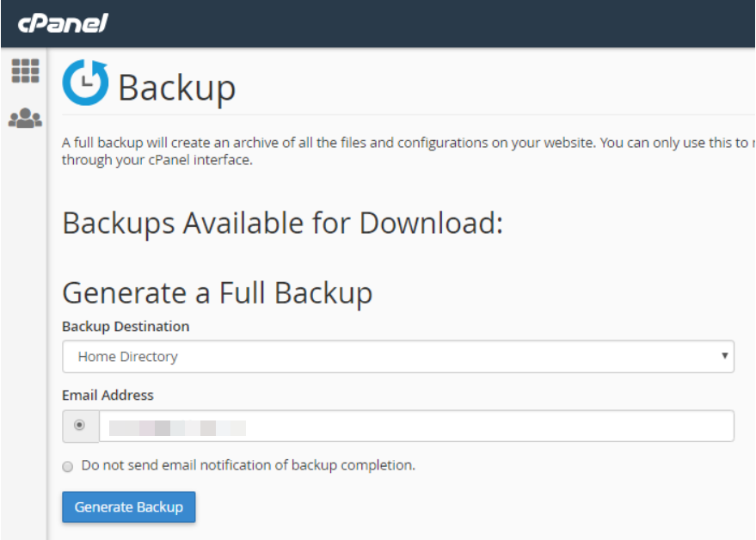The width and height of the screenshot is (756, 540).
Task: Select the email address radio button
Action: [79, 425]
